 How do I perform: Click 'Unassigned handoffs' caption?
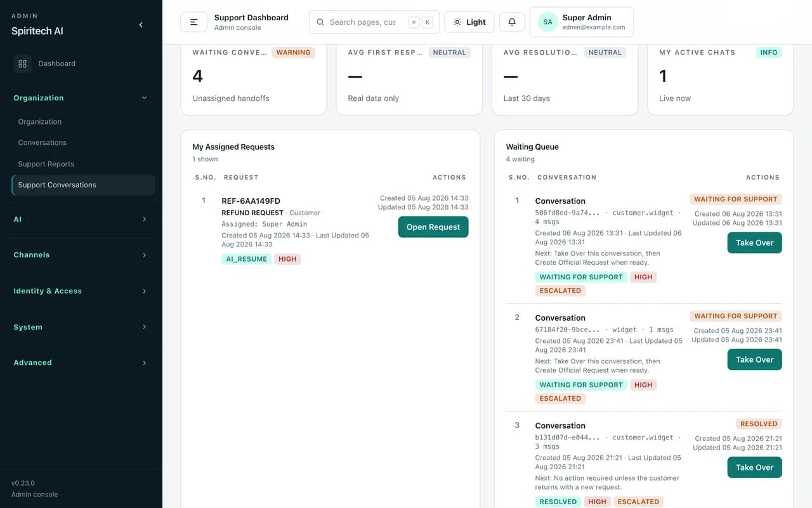click(x=231, y=98)
